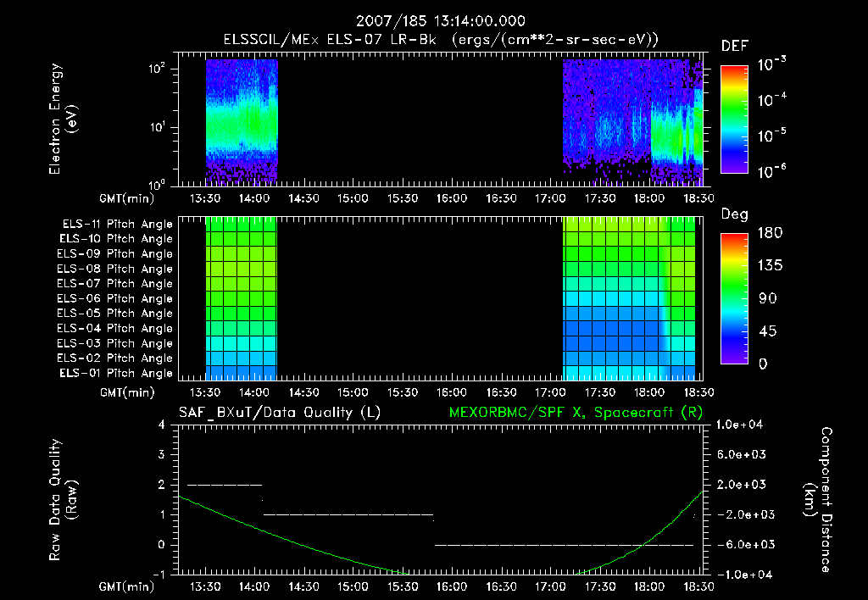The image size is (868, 600).
Task: Click the ELS-10 Pitch Angle row label
Action: [116, 239]
